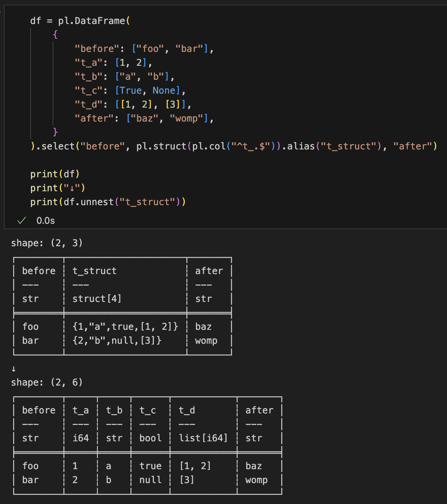Place cursor on the "t_a" dictionary key
Image resolution: width=447 pixels, height=504 pixels.
click(89, 62)
